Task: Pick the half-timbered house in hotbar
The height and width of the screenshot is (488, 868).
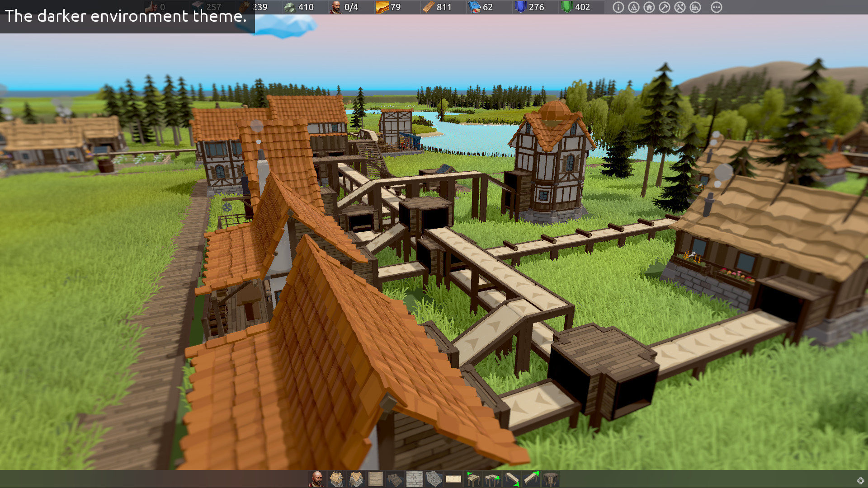Action: click(x=356, y=479)
